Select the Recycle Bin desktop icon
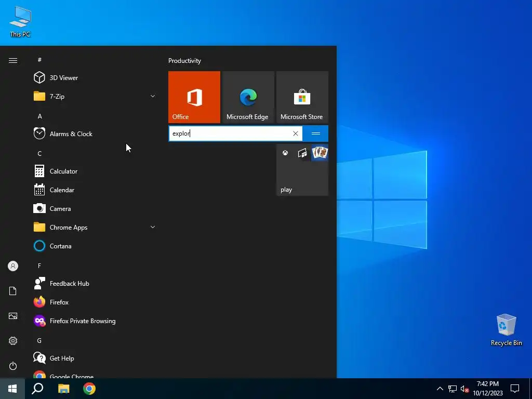Viewport: 532px width, 399px height. point(506,330)
